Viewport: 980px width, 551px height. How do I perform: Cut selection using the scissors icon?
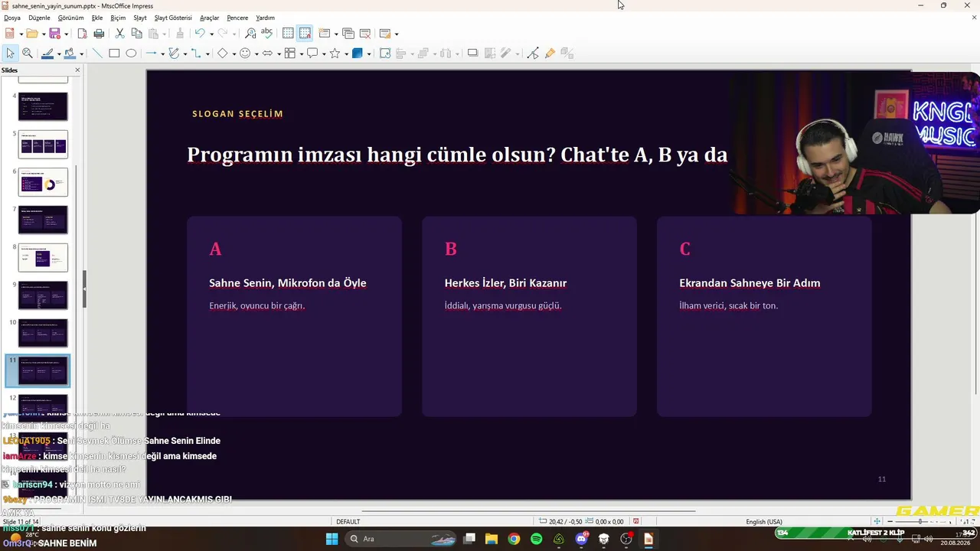tap(119, 34)
